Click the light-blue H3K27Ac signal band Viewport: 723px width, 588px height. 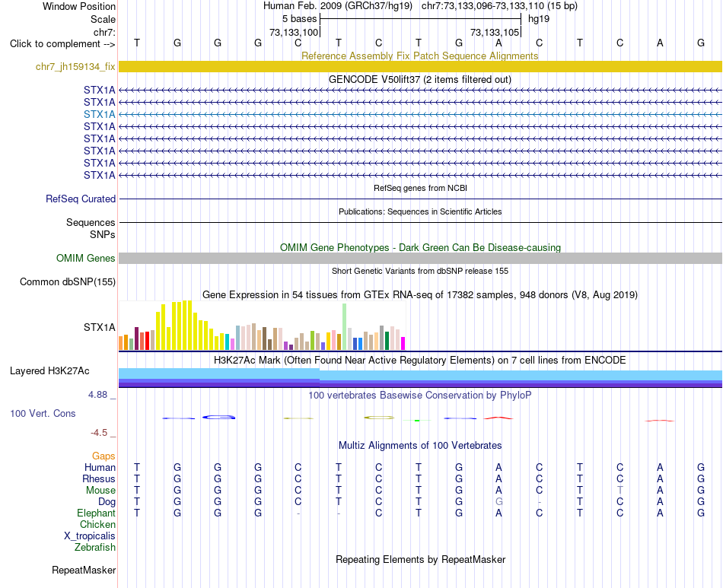click(420, 375)
